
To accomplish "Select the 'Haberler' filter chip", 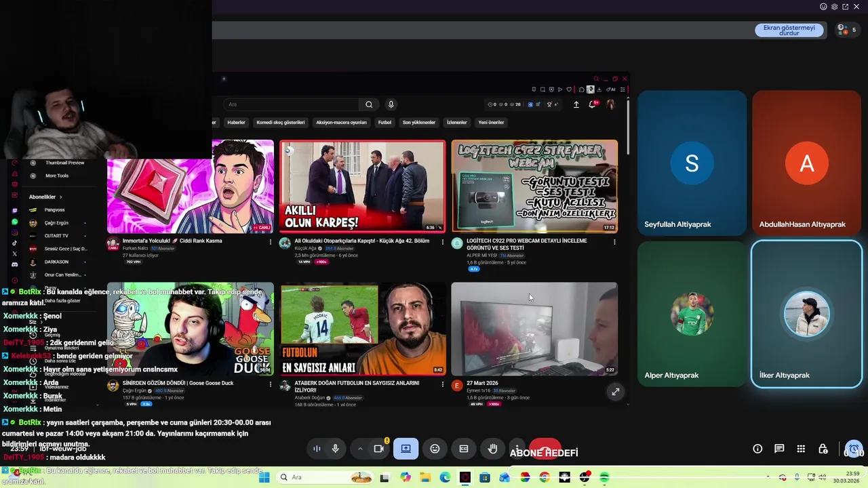I will 236,123.
